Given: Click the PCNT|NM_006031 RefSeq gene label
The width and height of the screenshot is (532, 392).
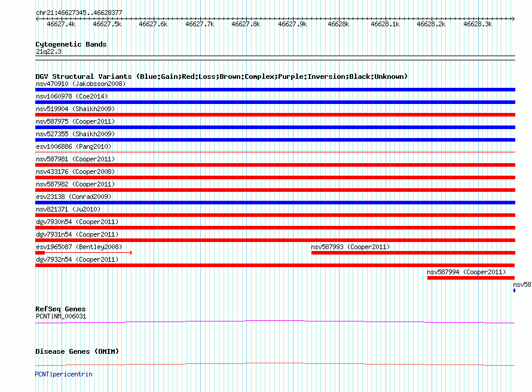Looking at the screenshot, I should coord(61,316).
